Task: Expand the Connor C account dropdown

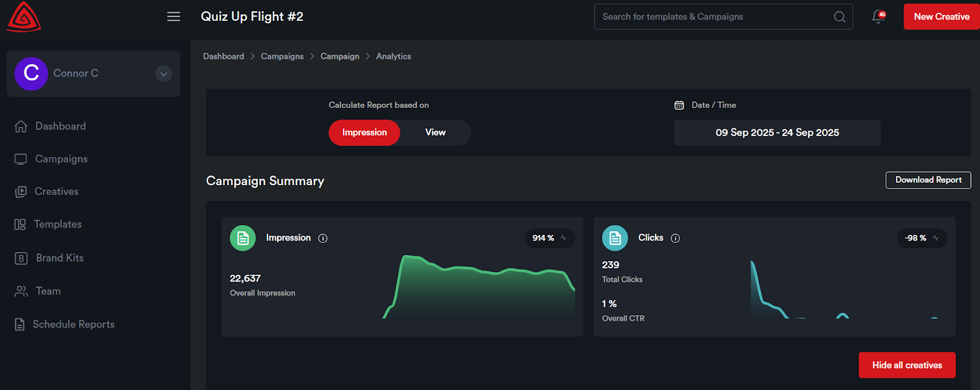Action: pos(164,74)
